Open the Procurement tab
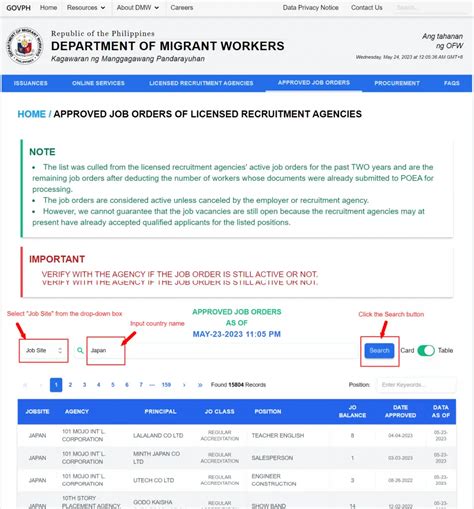 click(x=397, y=83)
